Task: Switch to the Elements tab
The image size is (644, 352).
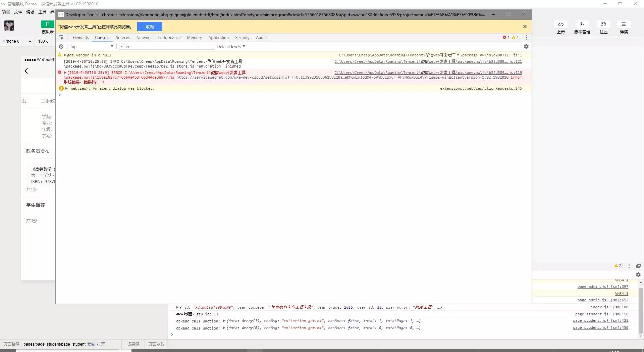Action: coord(80,38)
